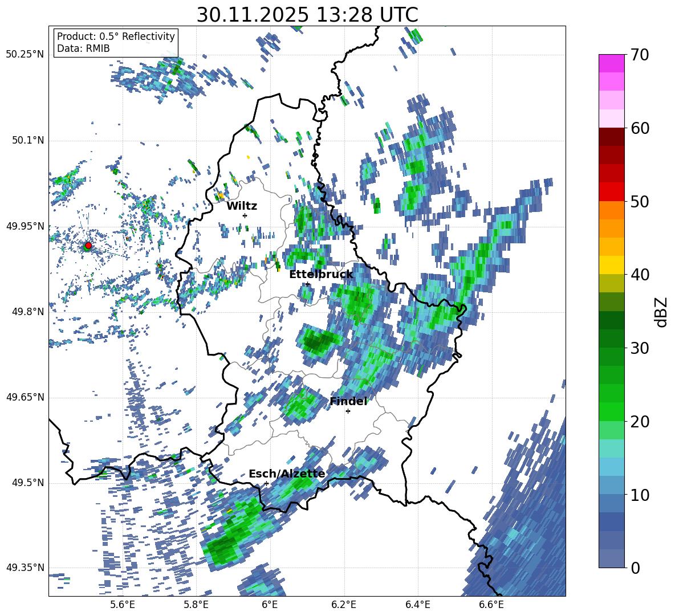Click the Esch/Alzette city label
The image size is (675, 616).
[287, 474]
